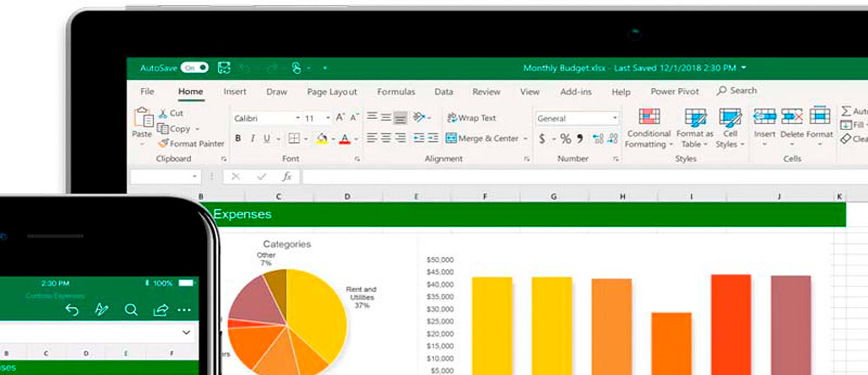Click Merge & Center
868x375 pixels.
point(482,138)
